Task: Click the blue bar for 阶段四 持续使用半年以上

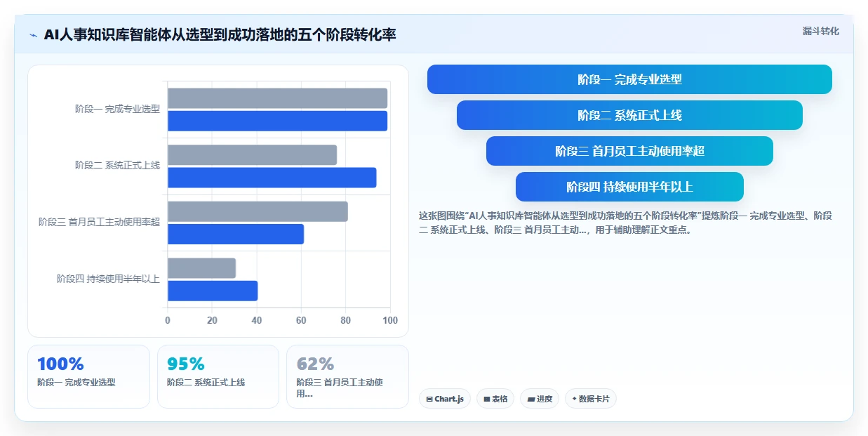Action: coord(213,291)
